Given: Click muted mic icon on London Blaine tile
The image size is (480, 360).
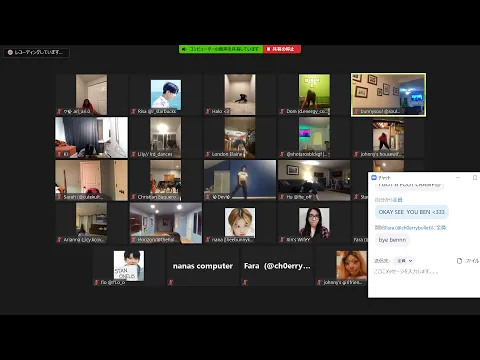Looking at the screenshot, I should [x=208, y=154].
